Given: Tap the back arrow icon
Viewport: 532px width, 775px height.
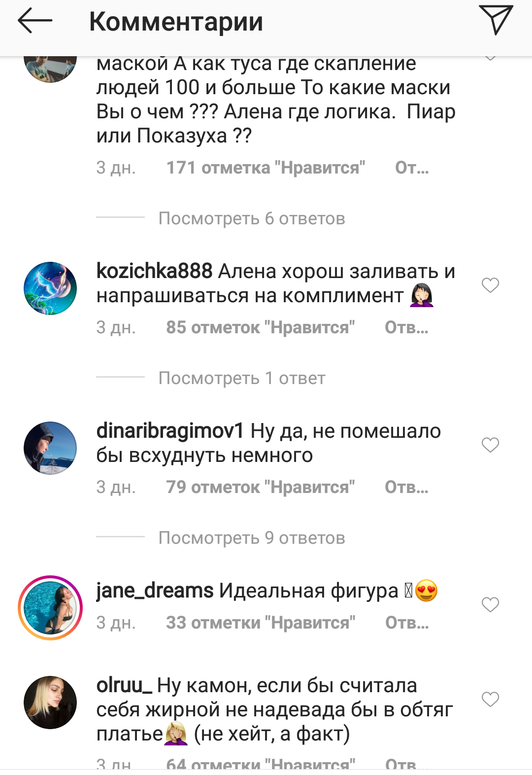Looking at the screenshot, I should [x=34, y=21].
